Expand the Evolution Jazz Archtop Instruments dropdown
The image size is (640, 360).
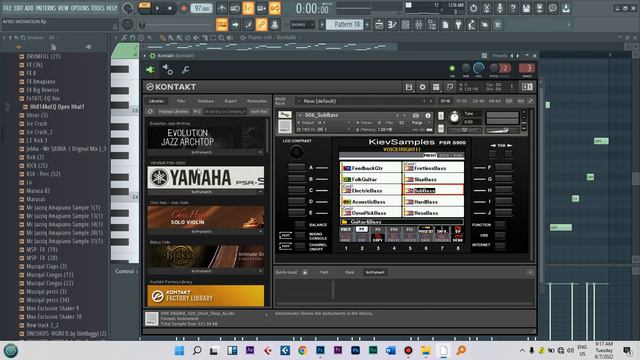tap(206, 152)
